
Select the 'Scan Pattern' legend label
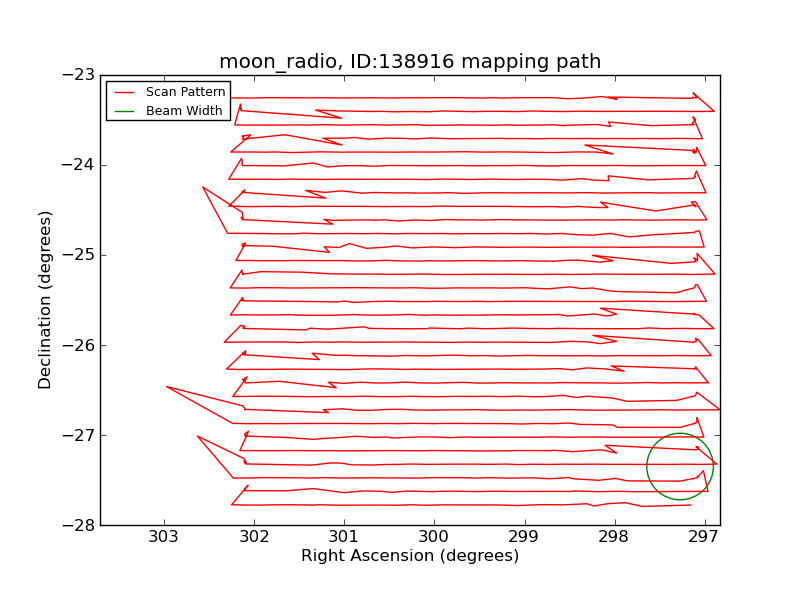click(x=185, y=92)
